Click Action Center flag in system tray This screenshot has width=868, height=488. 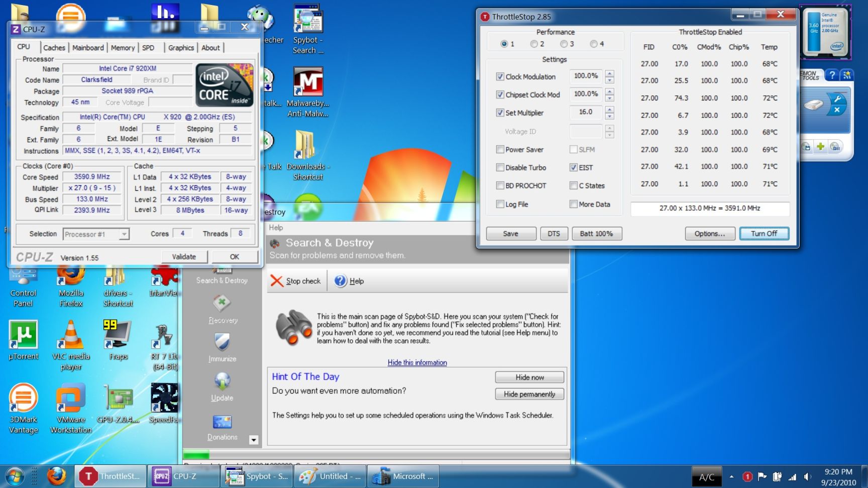coord(762,476)
